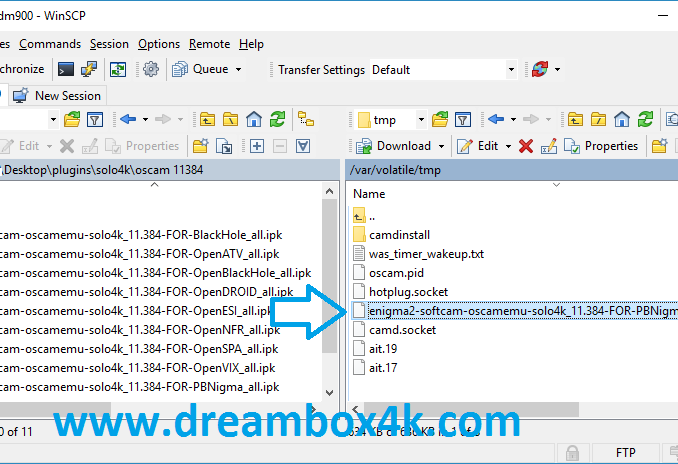Screen dimensions: 678x464
Task: Click the Name column header
Action: point(369,194)
